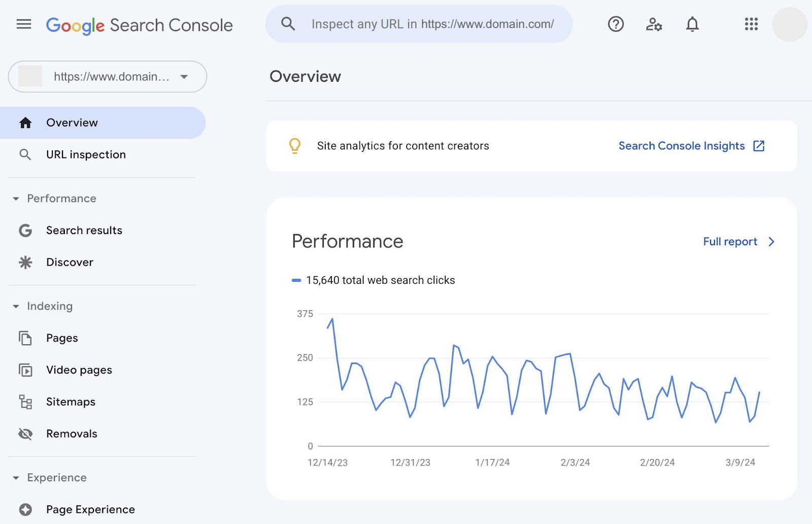
Task: Open user settings and permissions icon
Action: (654, 24)
